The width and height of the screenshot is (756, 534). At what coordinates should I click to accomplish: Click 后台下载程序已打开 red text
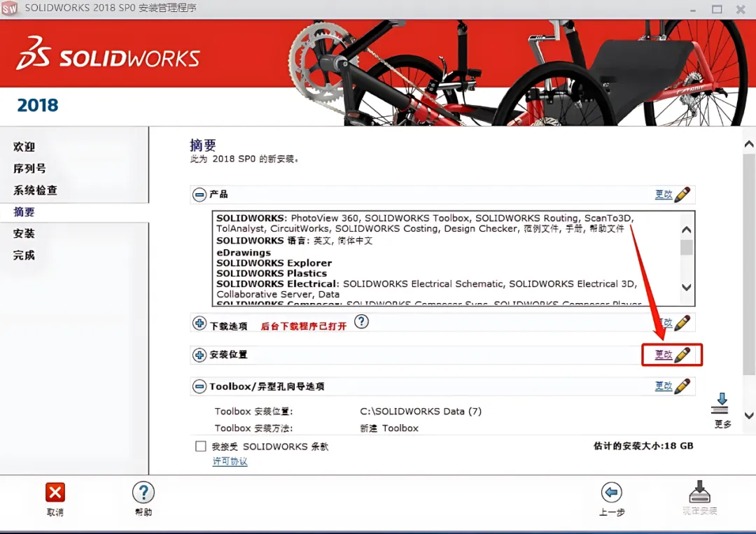(304, 326)
